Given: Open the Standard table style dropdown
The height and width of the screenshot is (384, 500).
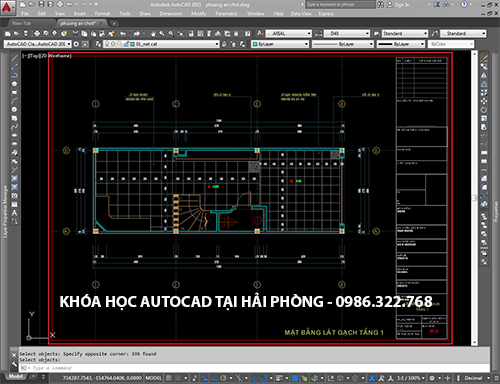Looking at the screenshot, I should point(405,34).
